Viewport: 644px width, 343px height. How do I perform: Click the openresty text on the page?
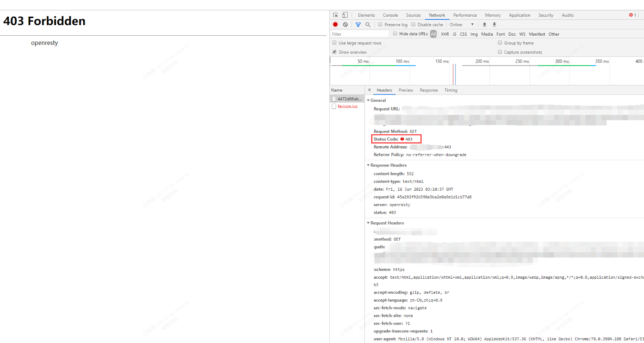[x=44, y=43]
